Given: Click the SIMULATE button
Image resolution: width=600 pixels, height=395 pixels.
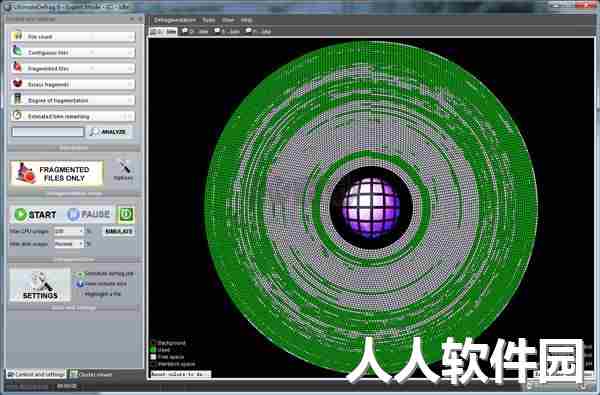Looking at the screenshot, I should (119, 231).
